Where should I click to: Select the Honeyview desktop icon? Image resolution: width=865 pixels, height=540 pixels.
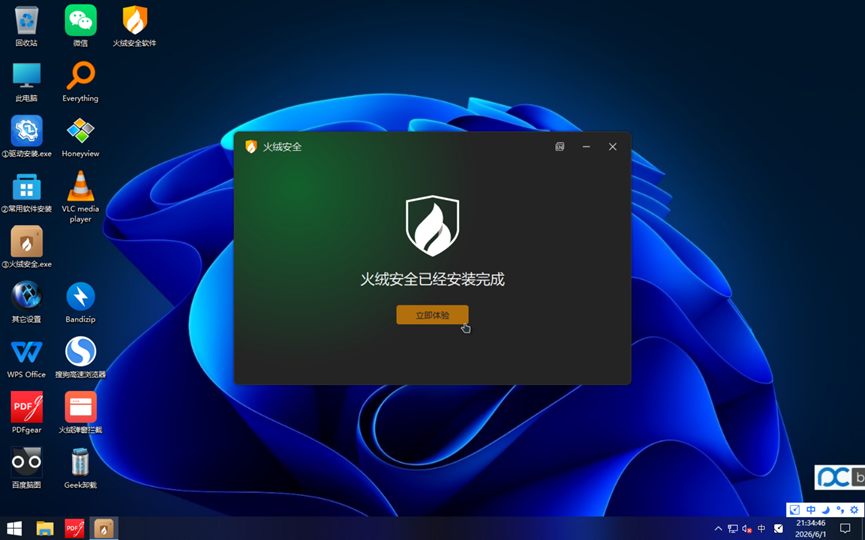(x=81, y=137)
